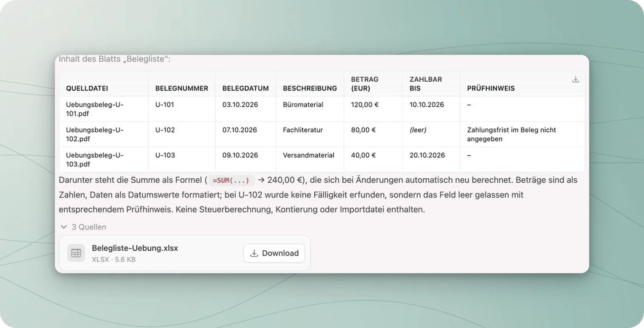
Task: Click the 'XLSX · 5.6 KB' file size label
Action: [x=114, y=260]
